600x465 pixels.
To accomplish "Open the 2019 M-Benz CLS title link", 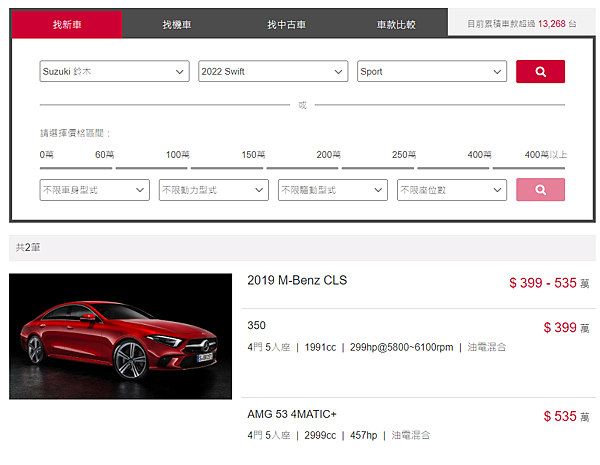I will point(297,280).
